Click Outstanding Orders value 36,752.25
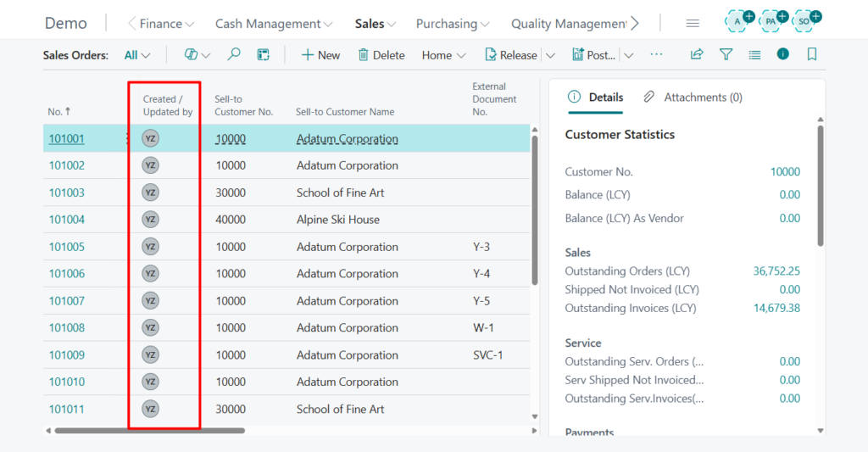The image size is (868, 452). (776, 271)
